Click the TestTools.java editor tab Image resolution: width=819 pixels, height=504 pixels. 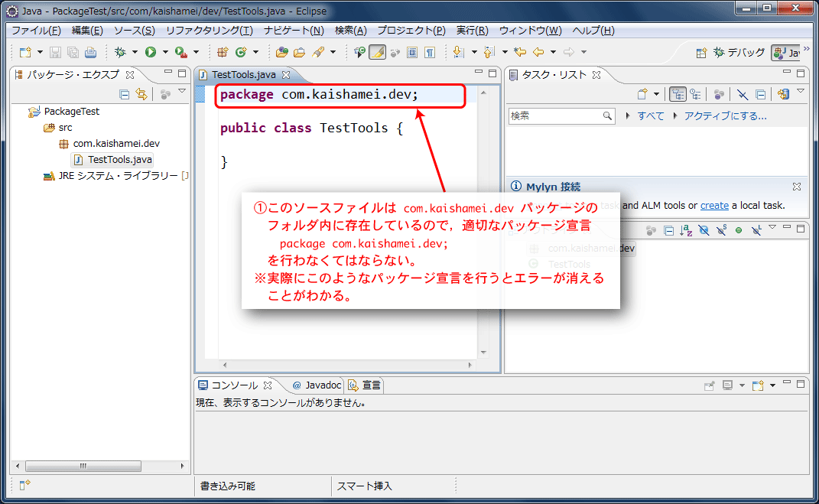(243, 75)
